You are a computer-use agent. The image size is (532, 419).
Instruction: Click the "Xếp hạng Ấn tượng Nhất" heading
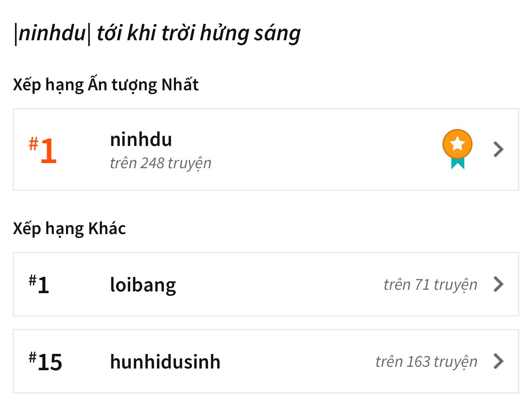tap(106, 85)
